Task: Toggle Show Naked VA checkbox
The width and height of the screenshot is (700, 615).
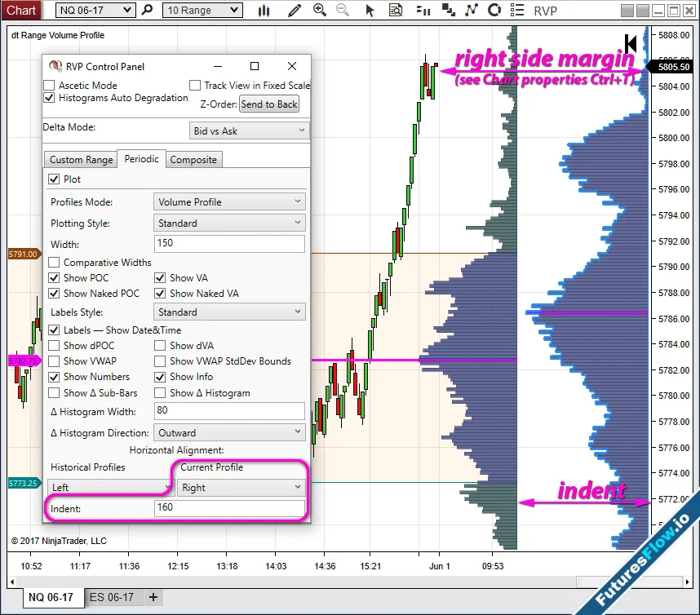Action: click(x=160, y=294)
